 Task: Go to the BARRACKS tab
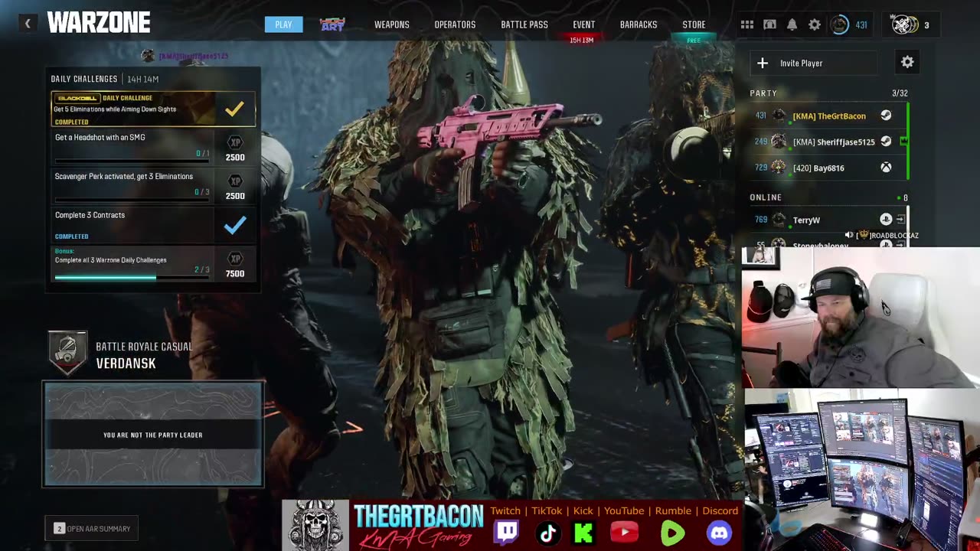[x=639, y=24]
